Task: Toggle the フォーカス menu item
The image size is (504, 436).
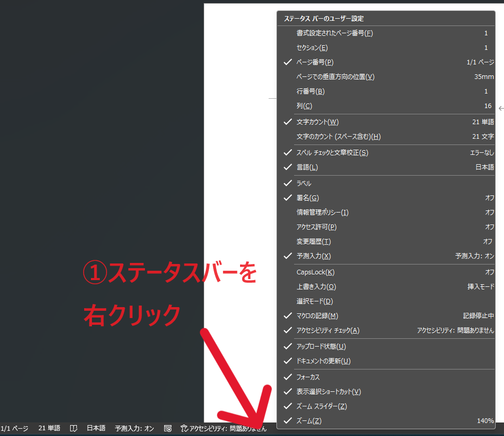Action: coord(386,377)
